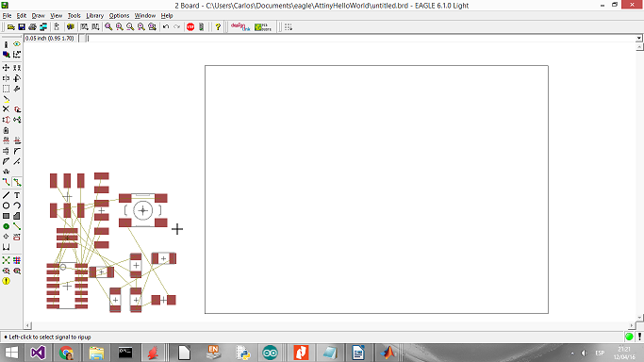Click the Zoom select area icon
Screen dimensions: 644x362
pos(152,27)
